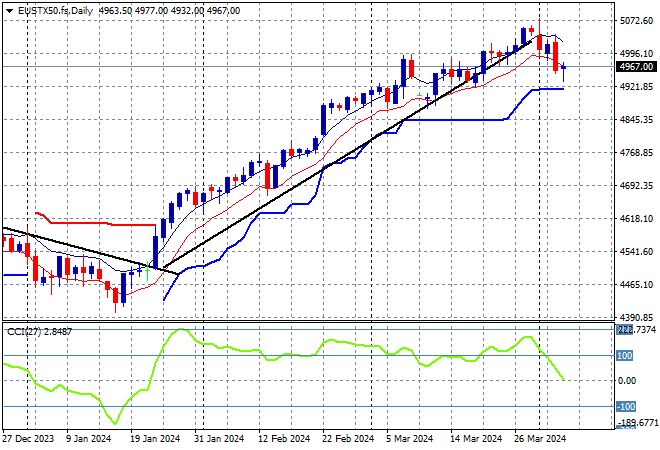Click the green CCI line's January peak
Image resolution: width=660 pixels, height=450 pixels.
(180, 329)
